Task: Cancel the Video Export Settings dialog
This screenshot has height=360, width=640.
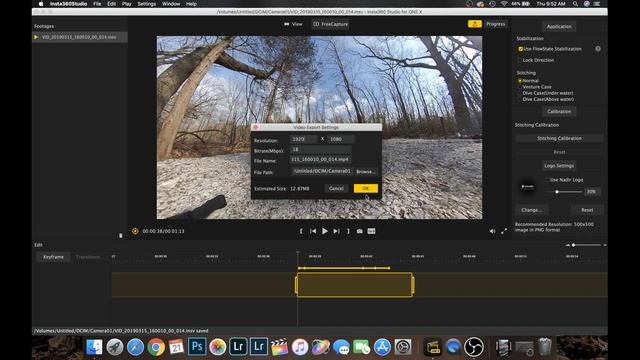Action: pyautogui.click(x=336, y=188)
